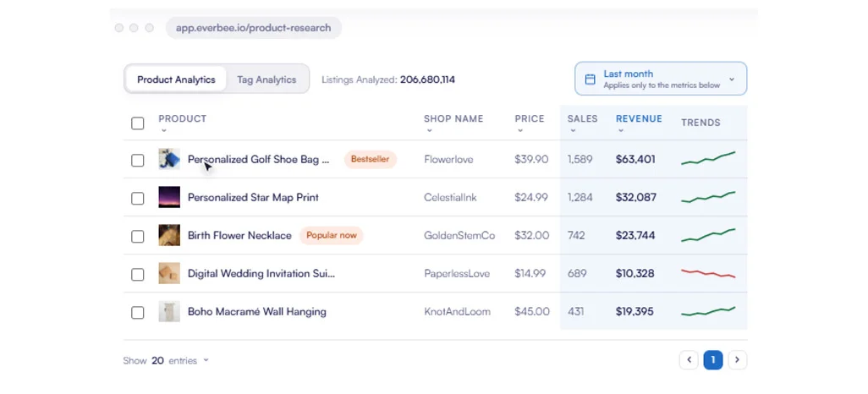This screenshot has width=868, height=394.
Task: Click the $63,401 revenue value
Action: [635, 159]
